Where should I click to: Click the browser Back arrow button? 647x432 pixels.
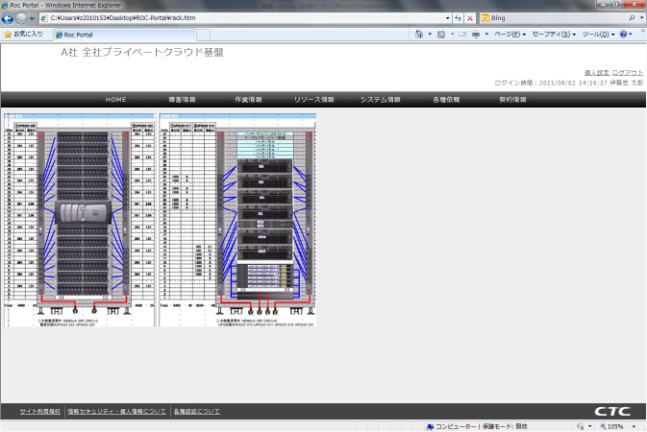click(x=9, y=19)
